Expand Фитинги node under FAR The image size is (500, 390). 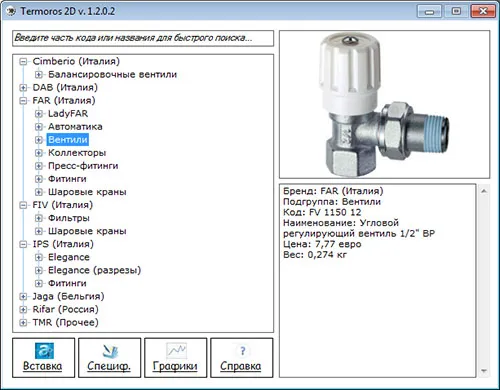pyautogui.click(x=39, y=179)
